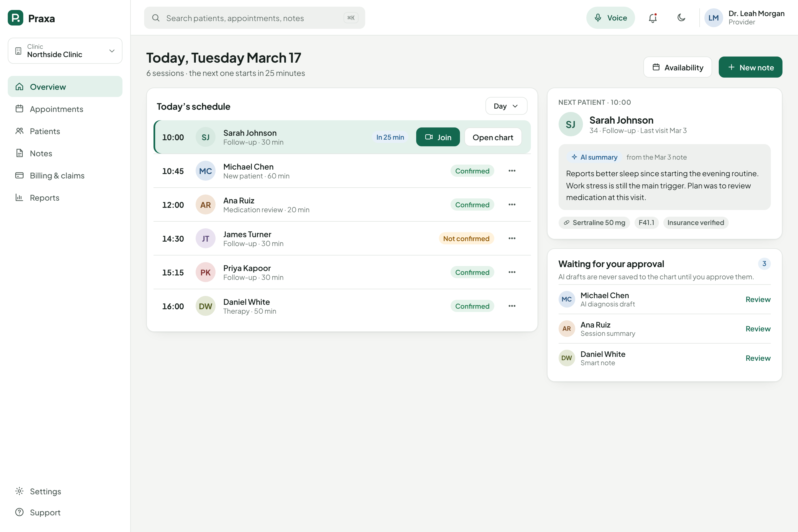Join Sarah Johnson's video session
This screenshot has height=532, width=798.
[438, 137]
